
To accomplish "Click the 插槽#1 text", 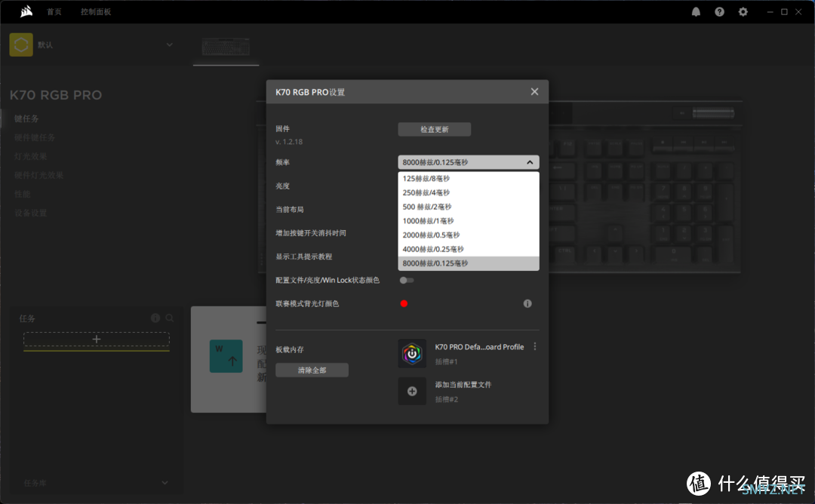I will click(x=446, y=361).
